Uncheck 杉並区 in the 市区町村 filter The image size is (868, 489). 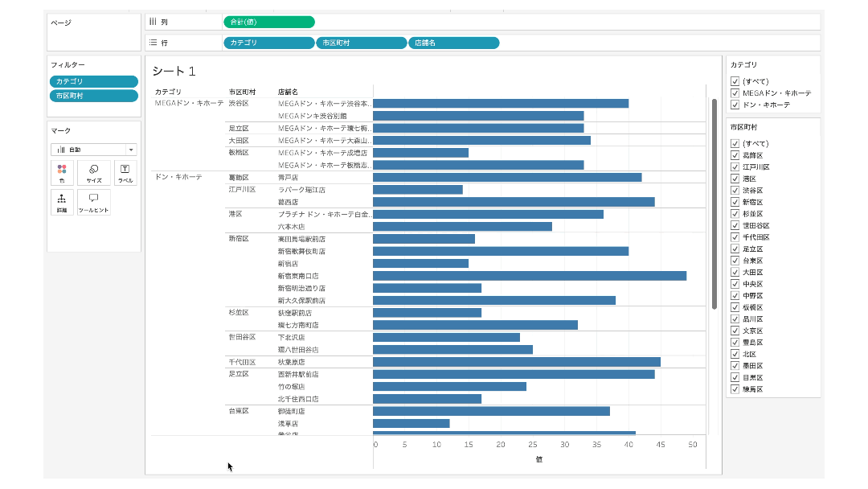click(735, 214)
